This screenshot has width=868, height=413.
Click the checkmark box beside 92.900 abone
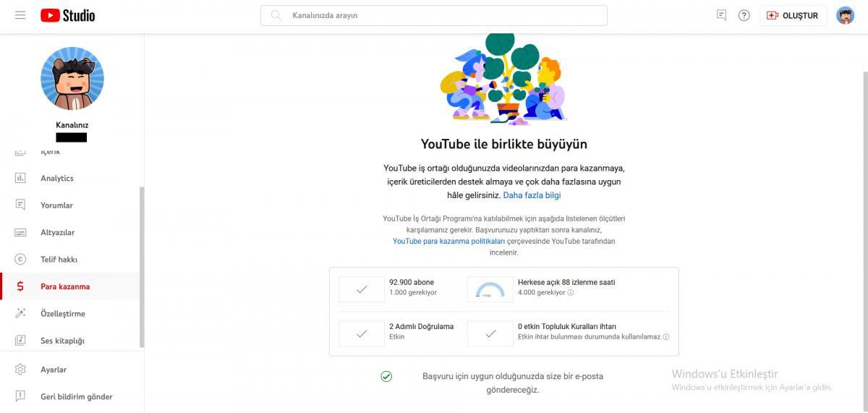[362, 289]
